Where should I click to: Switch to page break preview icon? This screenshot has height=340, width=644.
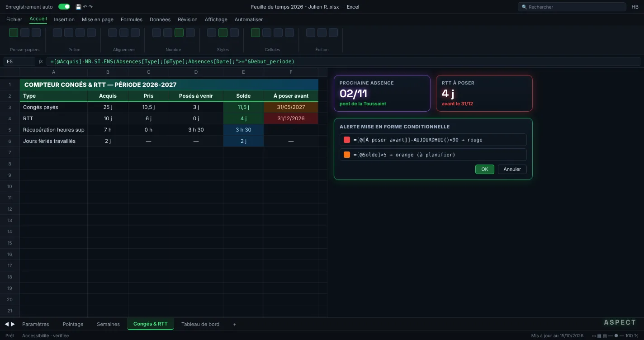(605, 336)
